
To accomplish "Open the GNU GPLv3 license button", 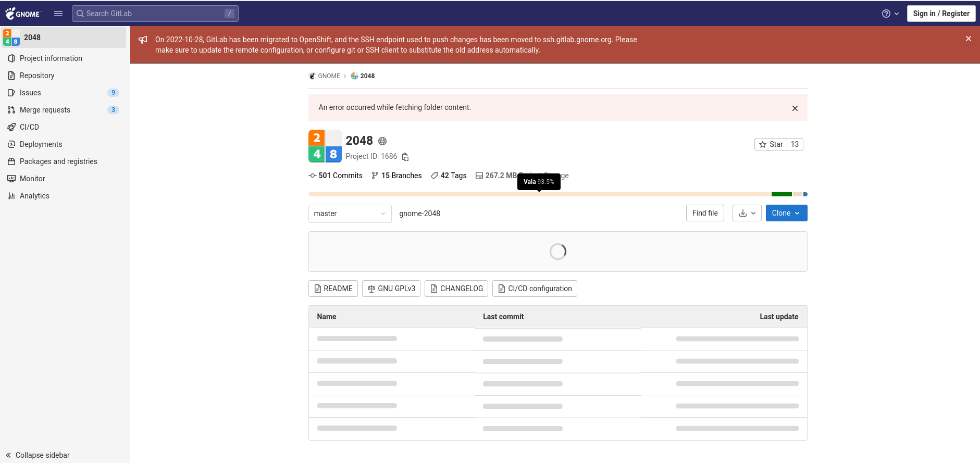I will (x=391, y=289).
